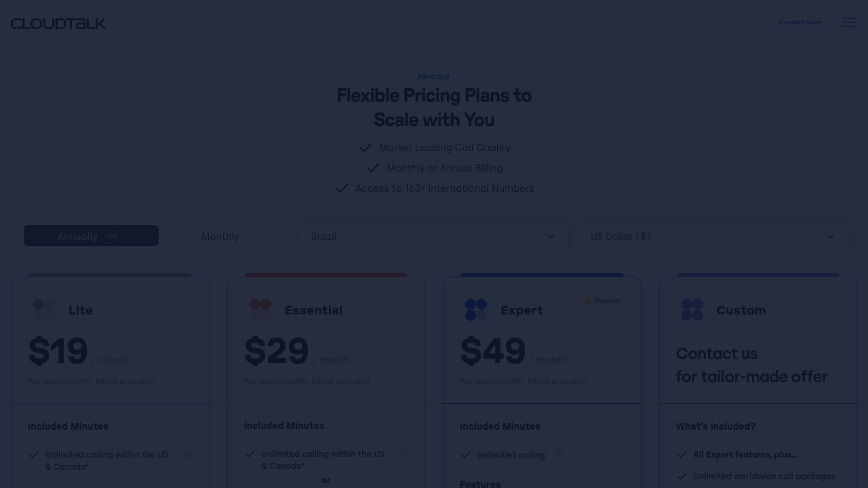868x488 pixels.
Task: Open the hamburger navigation menu
Action: [x=848, y=22]
